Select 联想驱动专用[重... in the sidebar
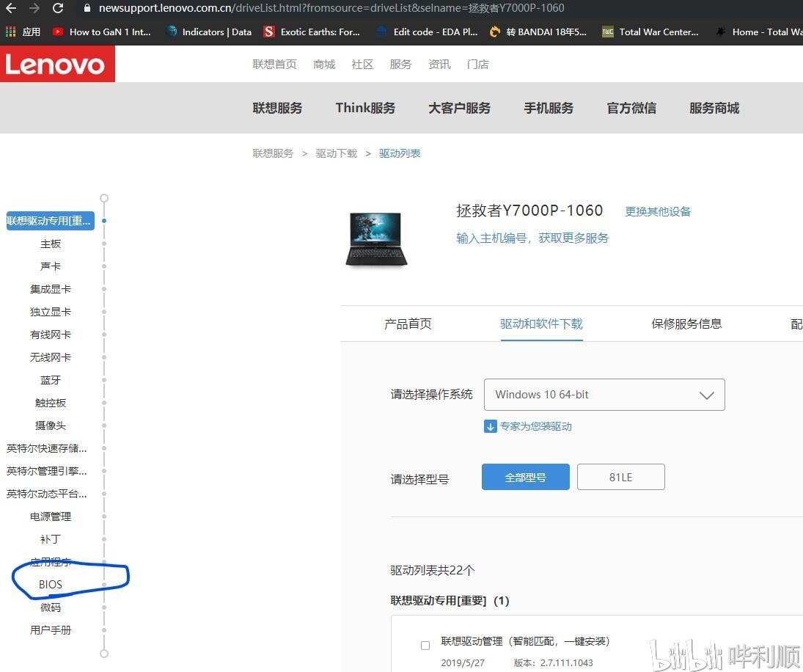Image resolution: width=803 pixels, height=672 pixels. (x=50, y=221)
